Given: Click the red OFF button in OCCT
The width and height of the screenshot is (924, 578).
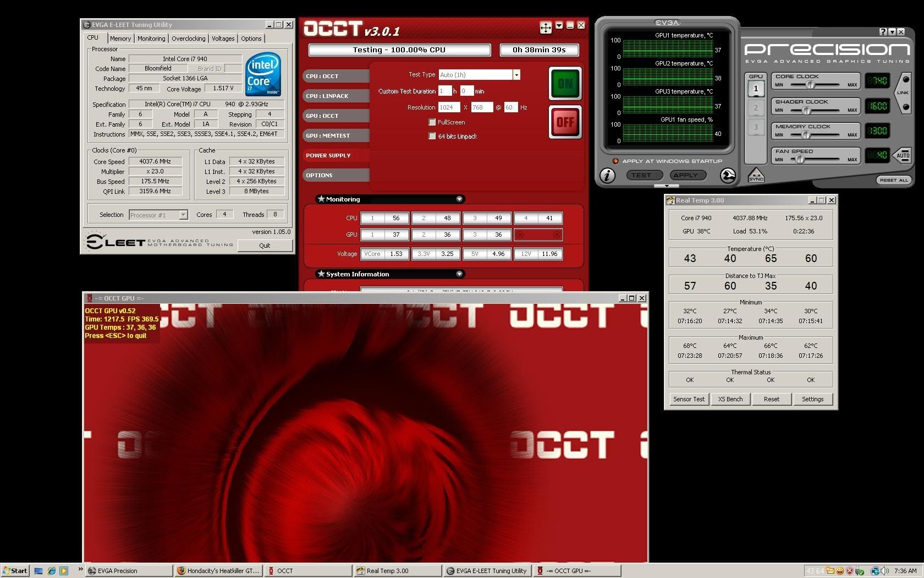Looking at the screenshot, I should 565,122.
